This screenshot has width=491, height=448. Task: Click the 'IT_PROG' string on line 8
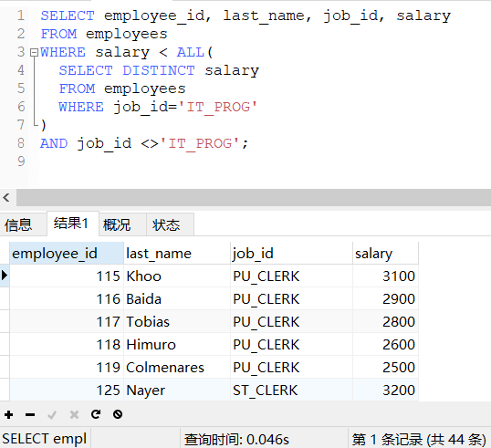[x=200, y=143]
